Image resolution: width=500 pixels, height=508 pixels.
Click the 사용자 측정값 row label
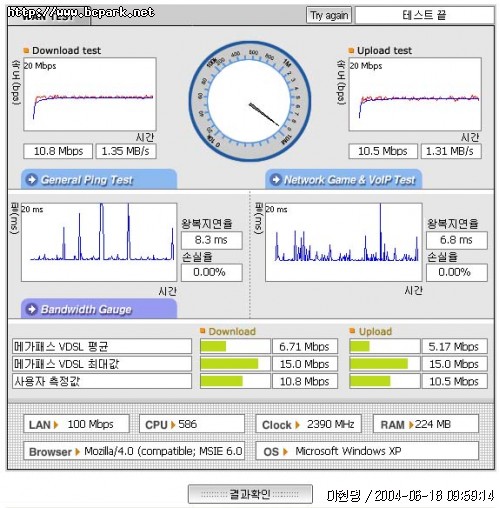[102, 381]
